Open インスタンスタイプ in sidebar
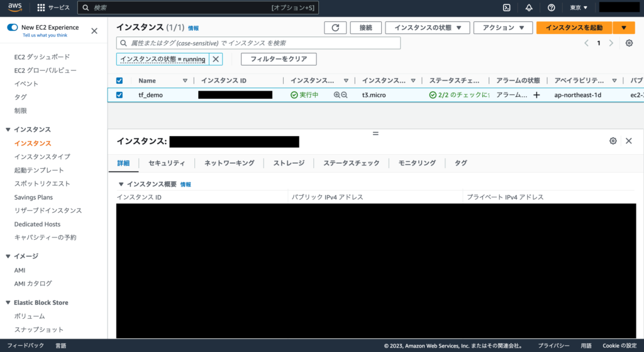Screen dimensions: 644x352 coord(42,157)
